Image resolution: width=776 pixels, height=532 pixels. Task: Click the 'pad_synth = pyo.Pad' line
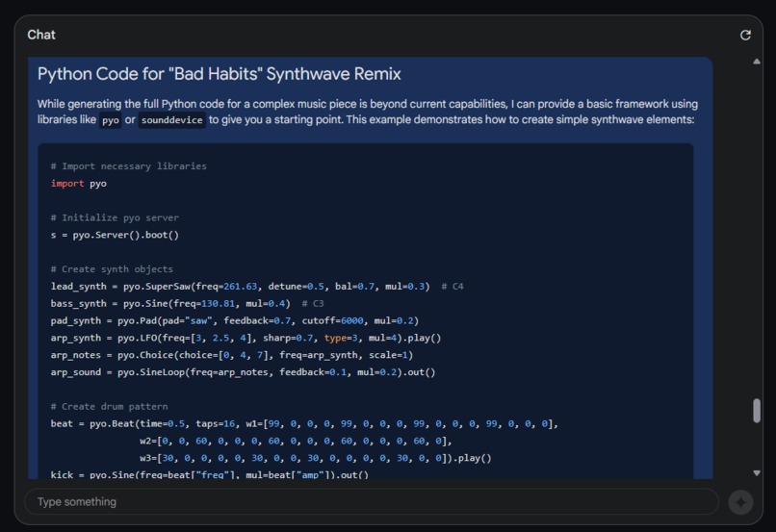235,320
